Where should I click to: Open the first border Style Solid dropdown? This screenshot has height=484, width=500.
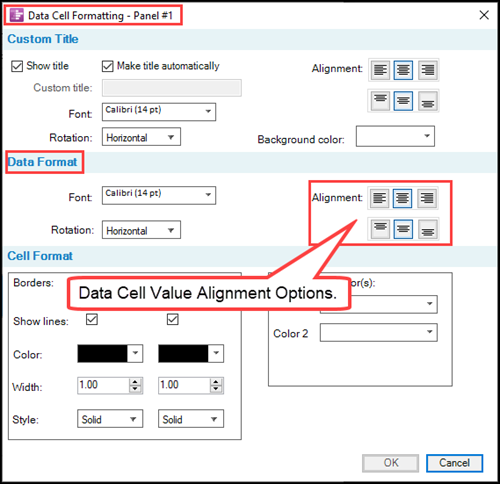coord(110,419)
